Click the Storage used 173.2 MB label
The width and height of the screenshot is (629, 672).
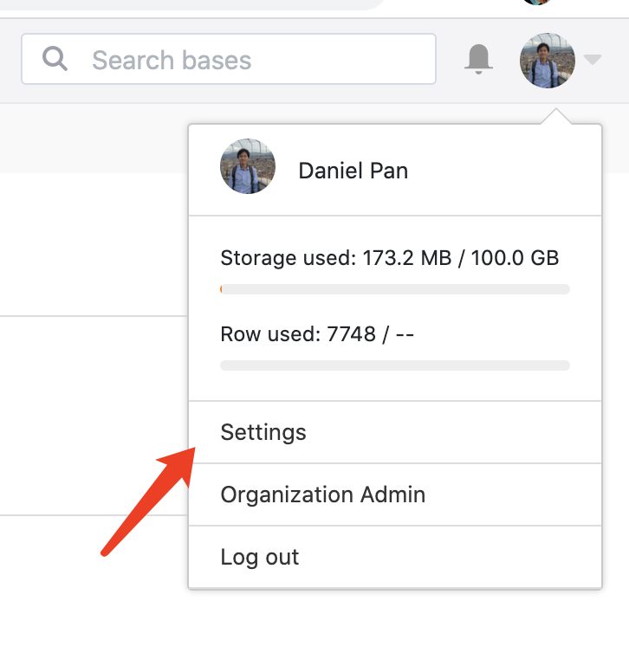[389, 258]
